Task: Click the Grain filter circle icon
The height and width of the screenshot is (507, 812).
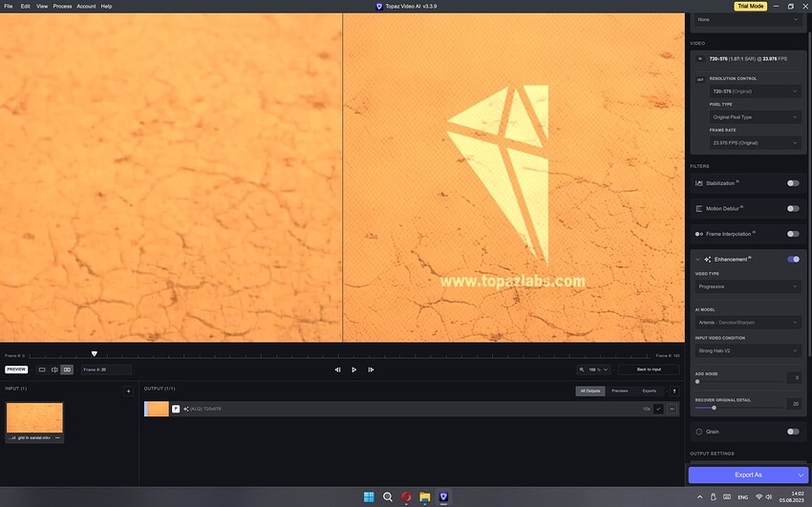Action: coord(698,432)
